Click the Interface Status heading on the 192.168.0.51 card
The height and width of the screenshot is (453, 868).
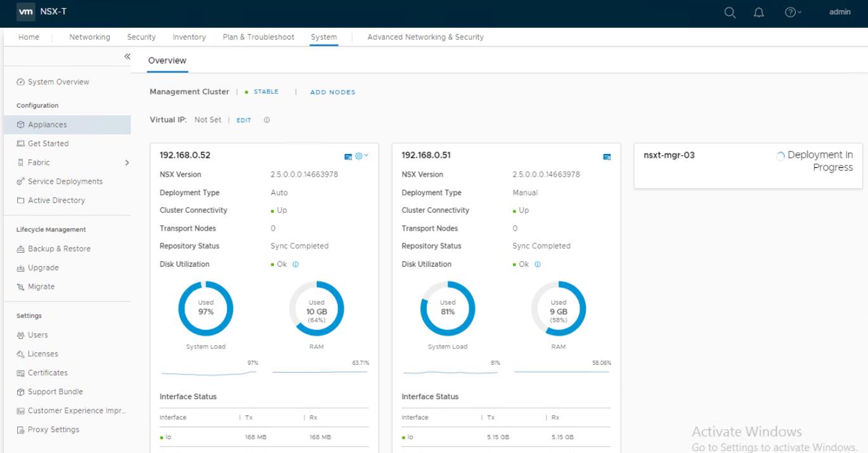[431, 397]
